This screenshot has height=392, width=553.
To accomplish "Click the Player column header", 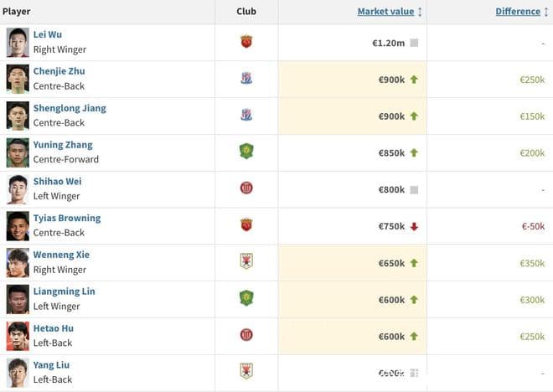I will coord(16,12).
